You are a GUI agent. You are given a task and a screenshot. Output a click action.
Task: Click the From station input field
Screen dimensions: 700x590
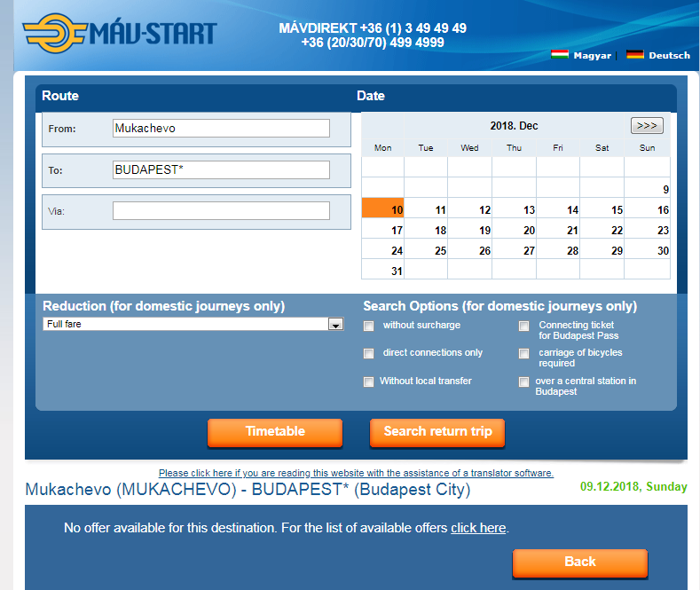pyautogui.click(x=221, y=129)
